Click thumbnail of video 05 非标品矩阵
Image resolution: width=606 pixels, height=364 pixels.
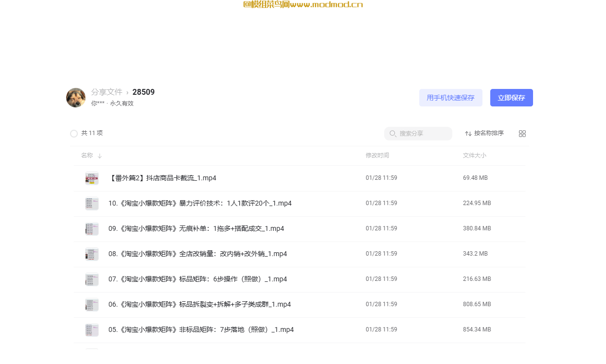(92, 330)
